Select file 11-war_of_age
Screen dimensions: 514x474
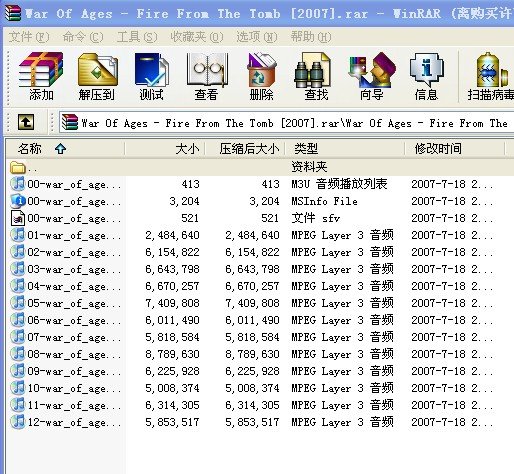click(74, 405)
